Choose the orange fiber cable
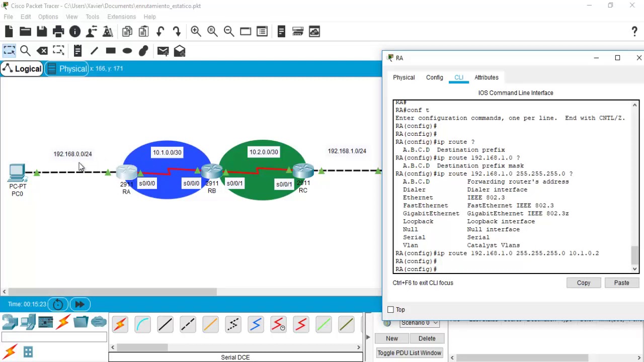644x362 pixels. click(210, 324)
